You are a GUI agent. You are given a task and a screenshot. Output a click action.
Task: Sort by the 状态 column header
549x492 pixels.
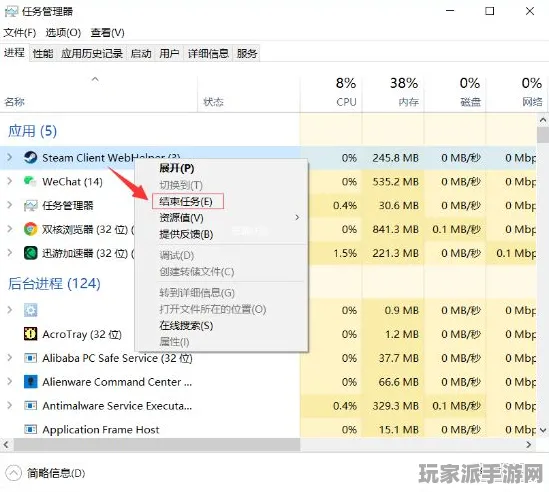[213, 102]
